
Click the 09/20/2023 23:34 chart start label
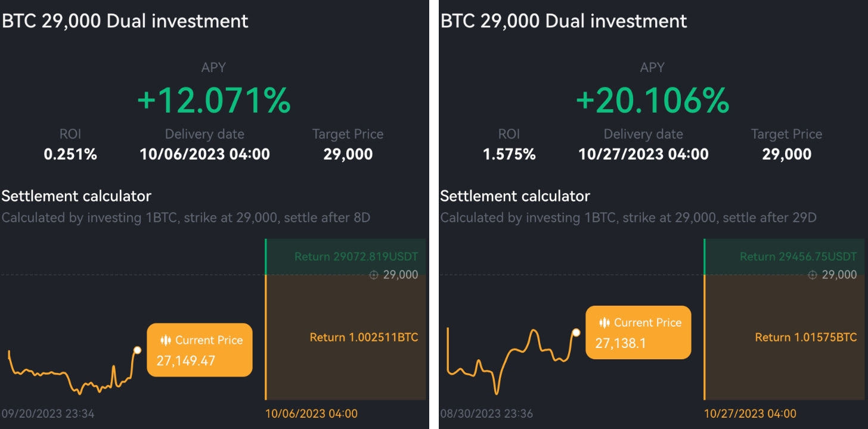(x=48, y=414)
